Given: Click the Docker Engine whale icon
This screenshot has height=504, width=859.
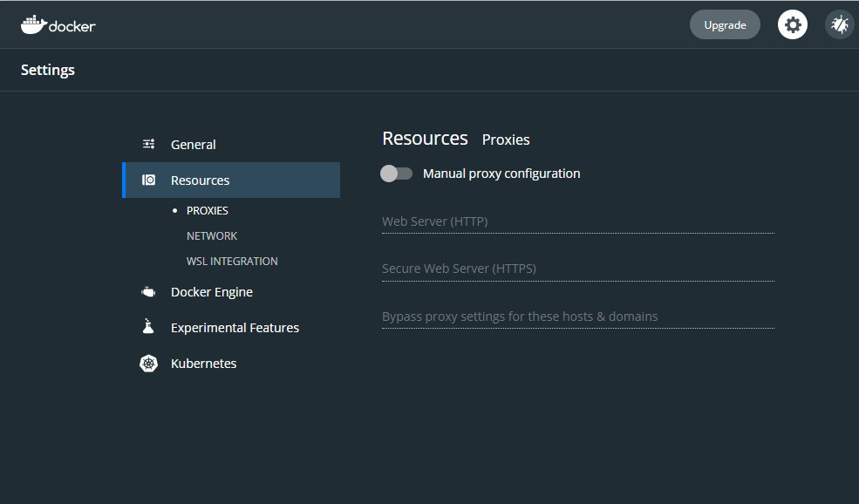Looking at the screenshot, I should (x=148, y=292).
